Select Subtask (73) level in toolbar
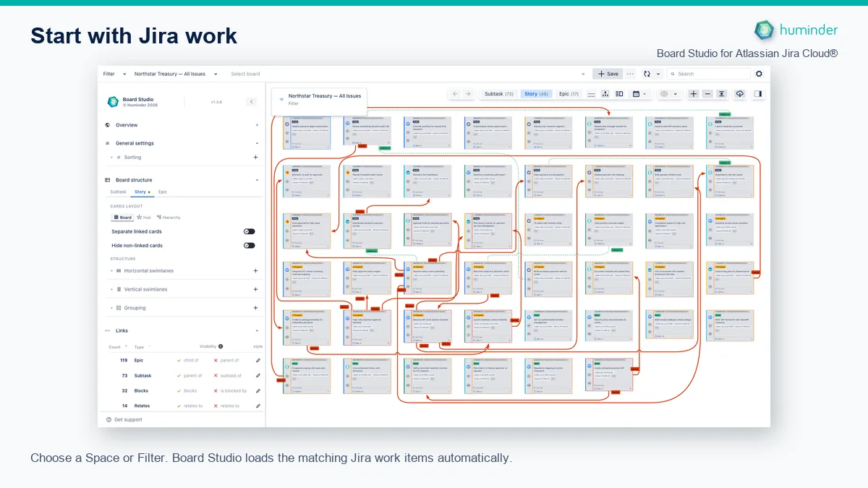 click(499, 94)
